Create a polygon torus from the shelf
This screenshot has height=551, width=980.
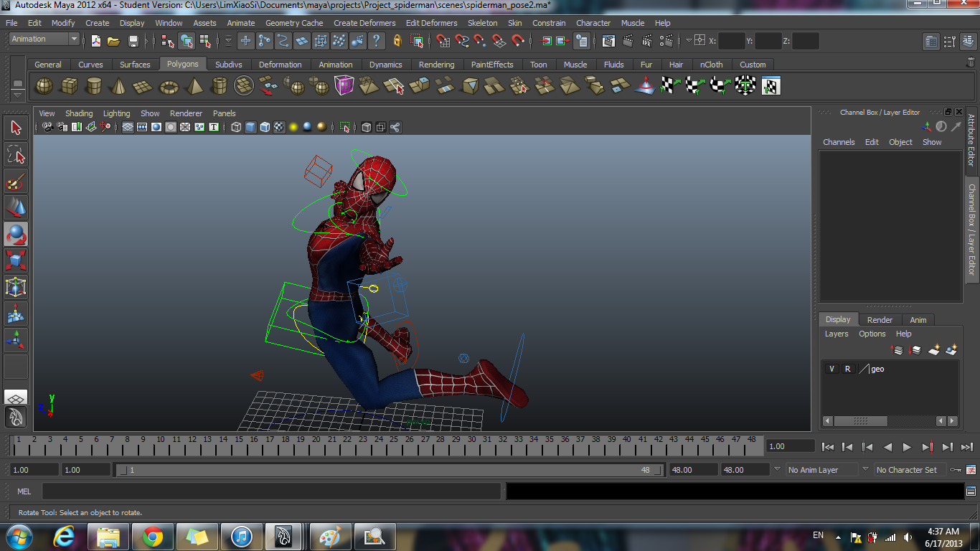point(169,86)
